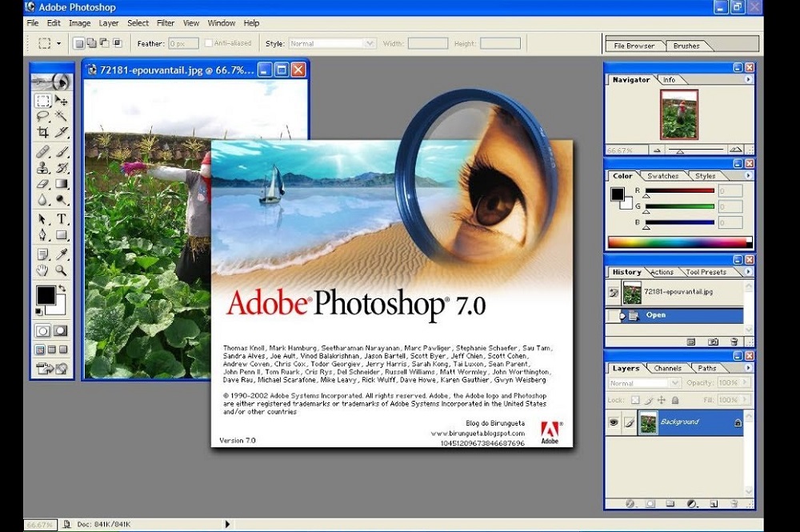This screenshot has height=532, width=800.
Task: Open Opacity slider arrow in Layers
Action: 744,382
